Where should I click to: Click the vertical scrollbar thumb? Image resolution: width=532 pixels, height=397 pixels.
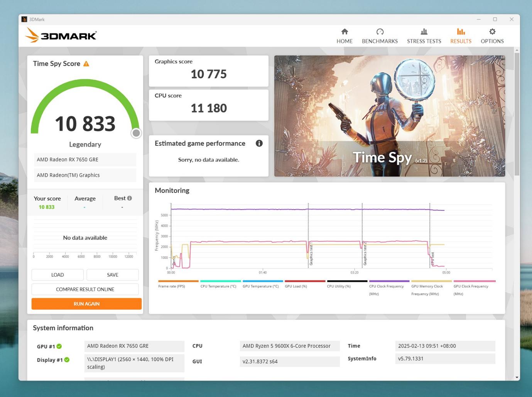pyautogui.click(x=517, y=114)
